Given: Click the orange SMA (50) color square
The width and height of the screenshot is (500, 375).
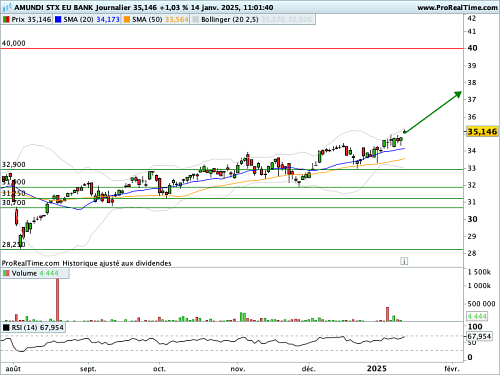Looking at the screenshot, I should [127, 20].
